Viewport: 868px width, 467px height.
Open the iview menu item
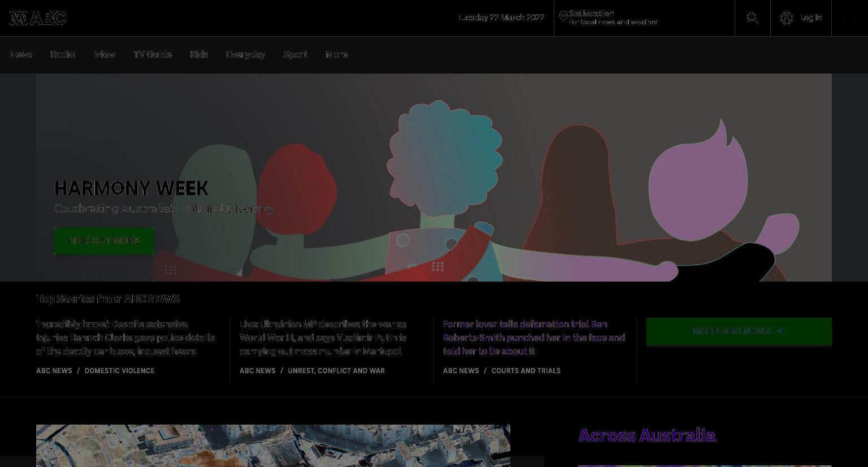104,54
